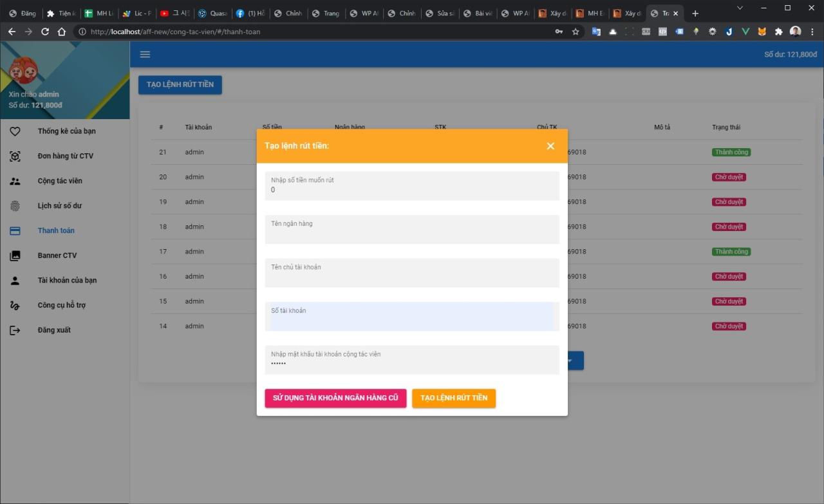
Task: Open the Chrome extensions puzzle menu
Action: [x=778, y=30]
